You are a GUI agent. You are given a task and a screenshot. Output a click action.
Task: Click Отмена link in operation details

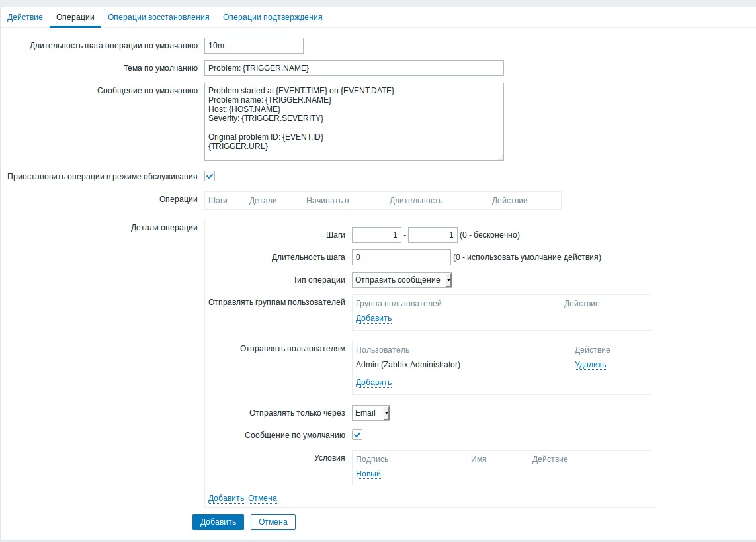(x=262, y=498)
